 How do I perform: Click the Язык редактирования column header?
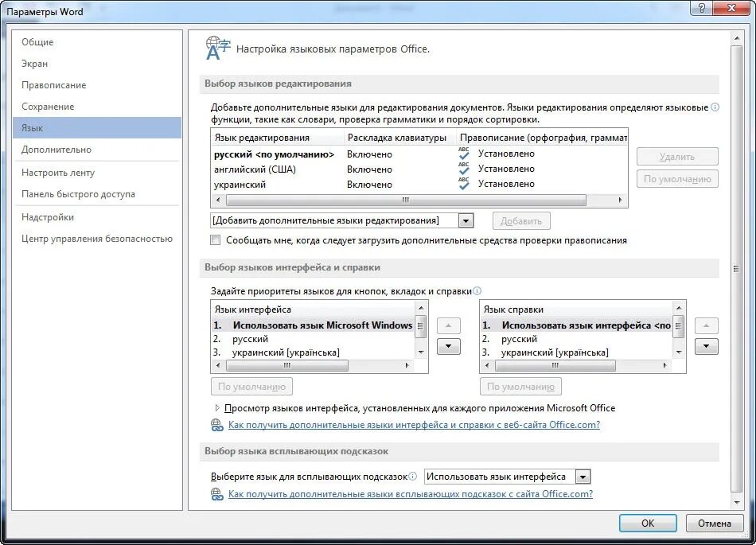click(x=278, y=138)
